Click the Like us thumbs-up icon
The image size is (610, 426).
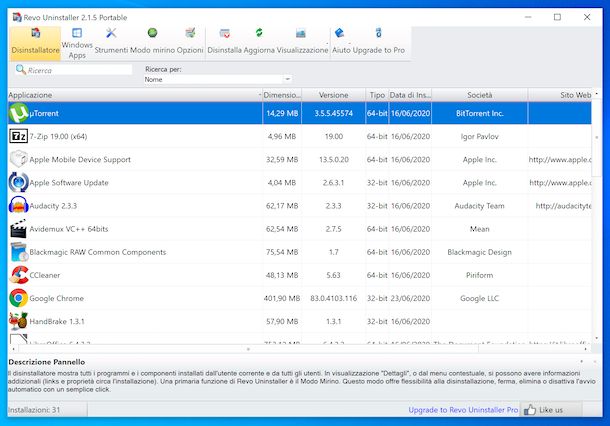tap(529, 409)
